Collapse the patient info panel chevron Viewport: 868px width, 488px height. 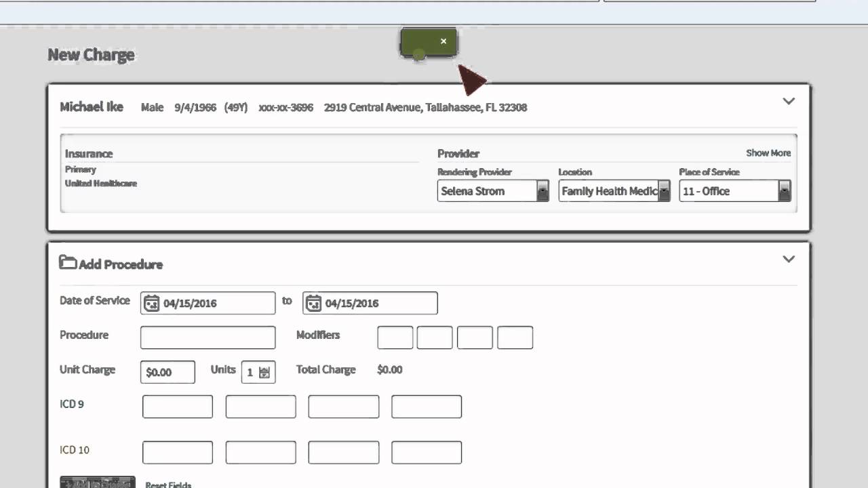coord(789,101)
